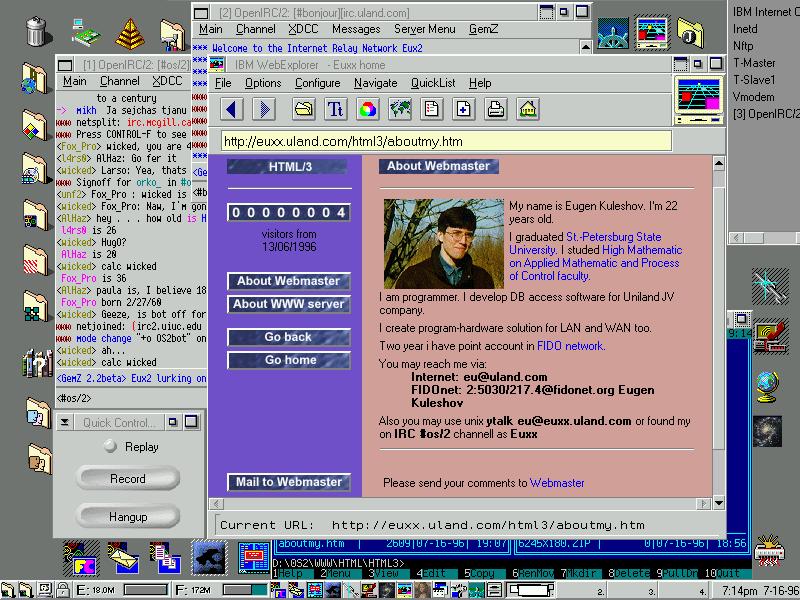Click the WebExplorer forward arrow icon
The width and height of the screenshot is (800, 600).
pos(264,109)
